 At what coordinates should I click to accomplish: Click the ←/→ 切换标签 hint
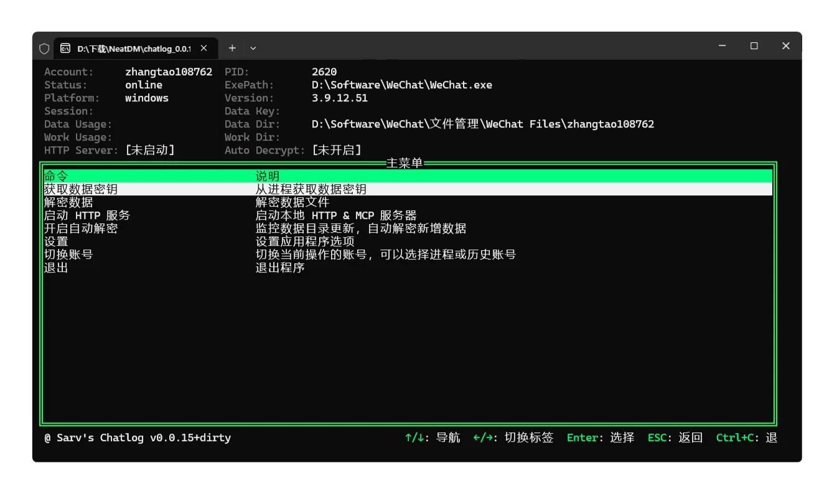click(513, 437)
